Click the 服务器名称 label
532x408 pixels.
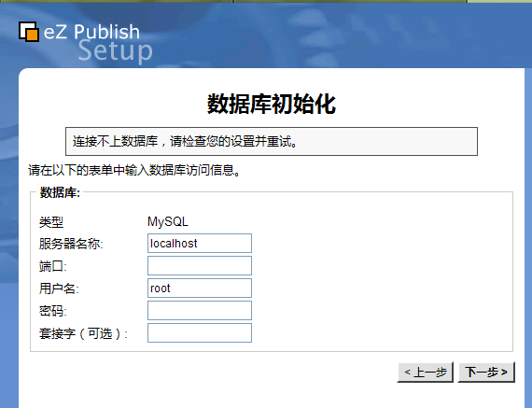coord(71,244)
